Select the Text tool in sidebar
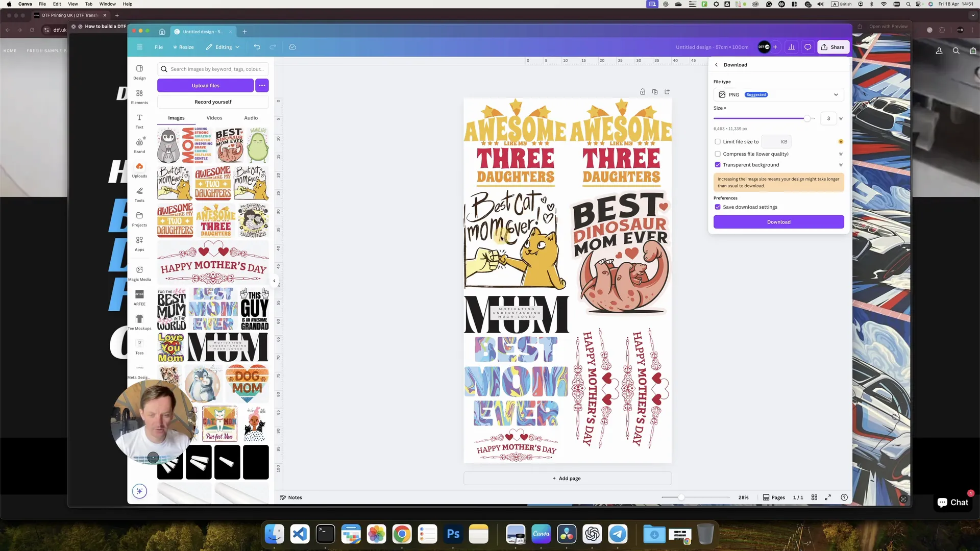 tap(139, 121)
